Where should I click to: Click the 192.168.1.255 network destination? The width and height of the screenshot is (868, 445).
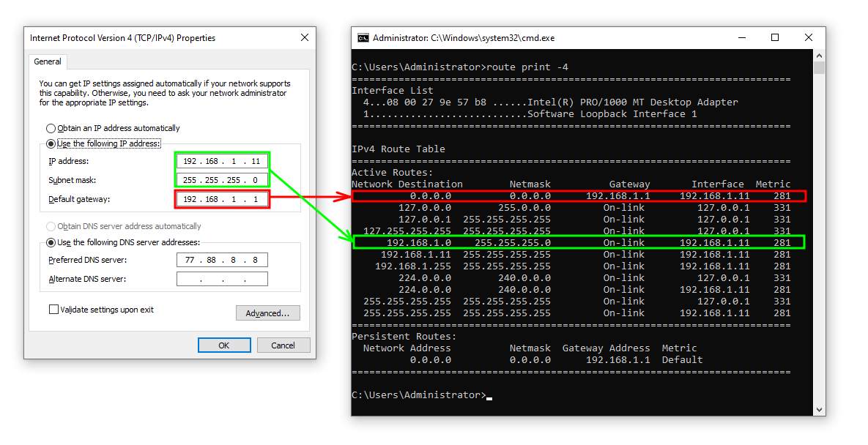[x=413, y=266]
